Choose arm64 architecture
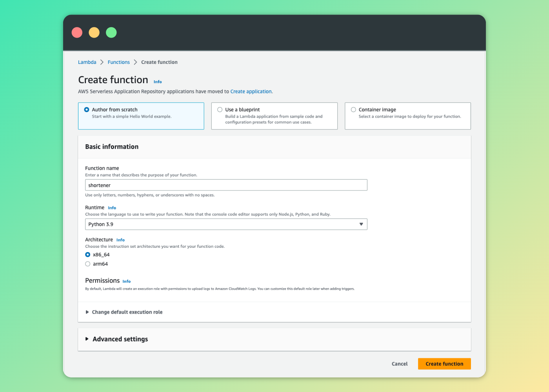The height and width of the screenshot is (392, 549). click(88, 264)
